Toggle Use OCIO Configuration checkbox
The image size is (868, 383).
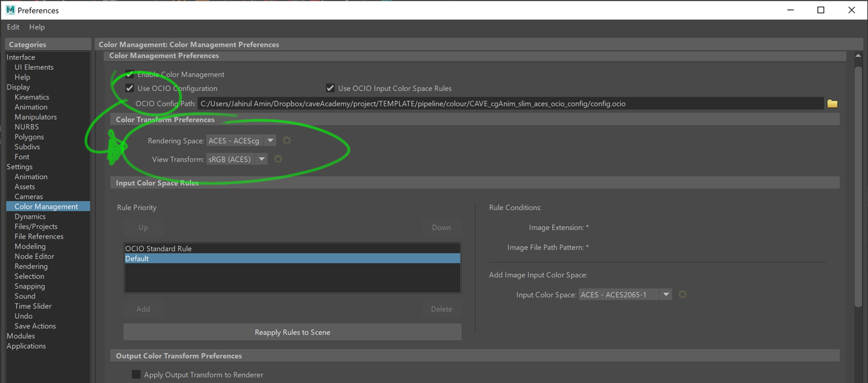(x=129, y=88)
